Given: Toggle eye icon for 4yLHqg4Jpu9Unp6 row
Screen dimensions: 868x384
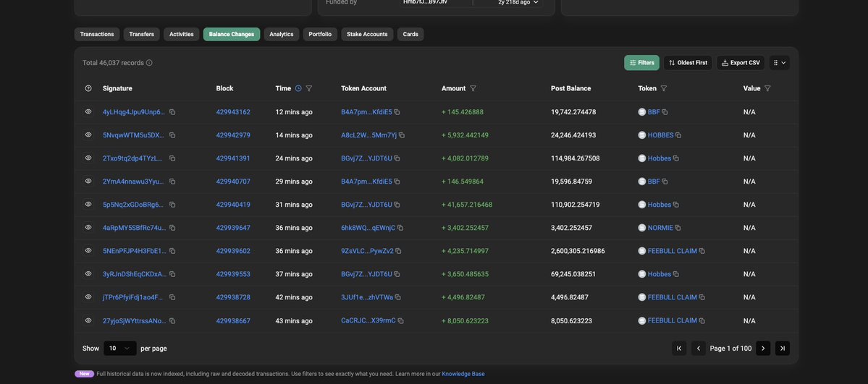Looking at the screenshot, I should coord(88,112).
